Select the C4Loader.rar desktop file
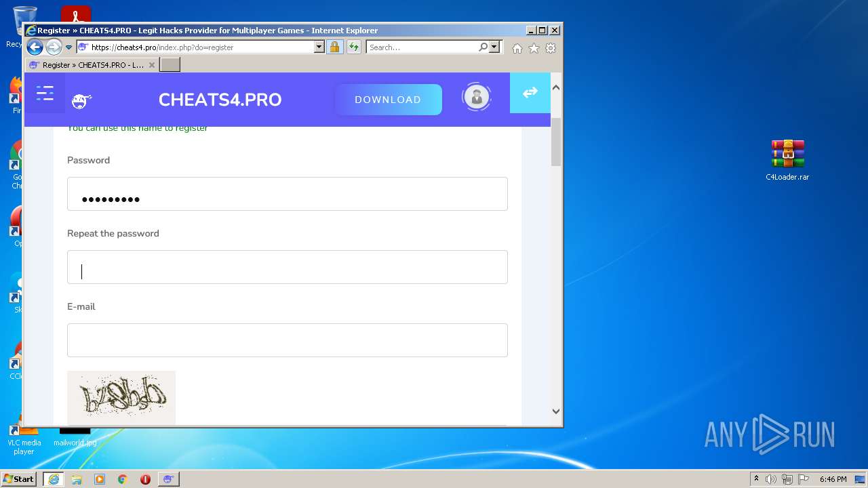The width and height of the screenshot is (868, 488). pyautogui.click(x=787, y=160)
